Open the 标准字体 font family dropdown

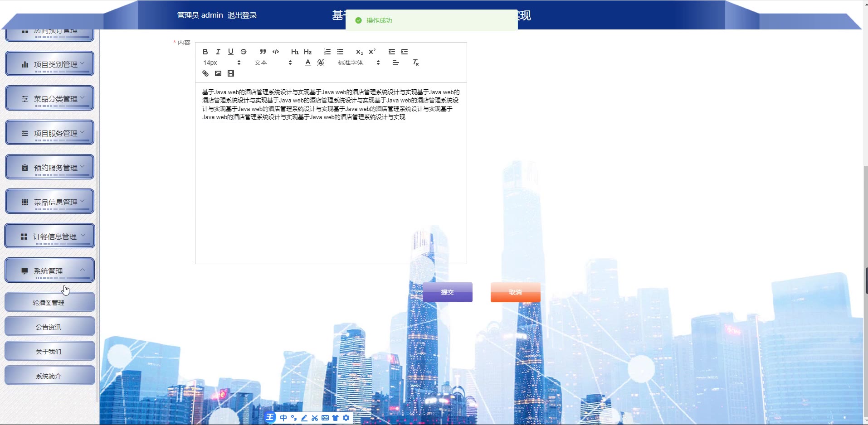[x=359, y=63]
